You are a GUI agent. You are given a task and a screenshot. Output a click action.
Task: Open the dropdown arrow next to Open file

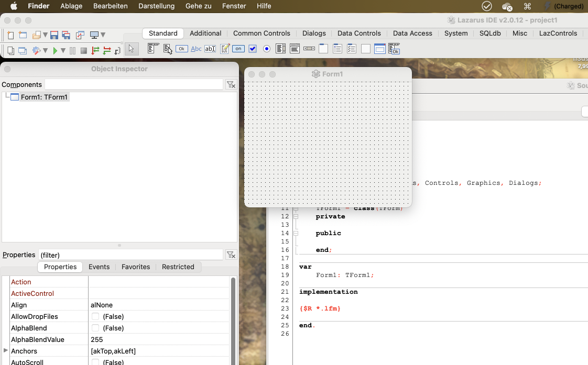pos(45,35)
